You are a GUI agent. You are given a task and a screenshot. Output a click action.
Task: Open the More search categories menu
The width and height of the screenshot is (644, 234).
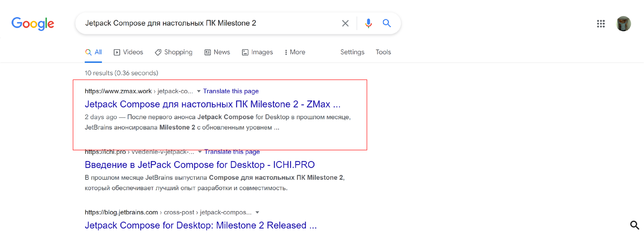click(x=295, y=52)
